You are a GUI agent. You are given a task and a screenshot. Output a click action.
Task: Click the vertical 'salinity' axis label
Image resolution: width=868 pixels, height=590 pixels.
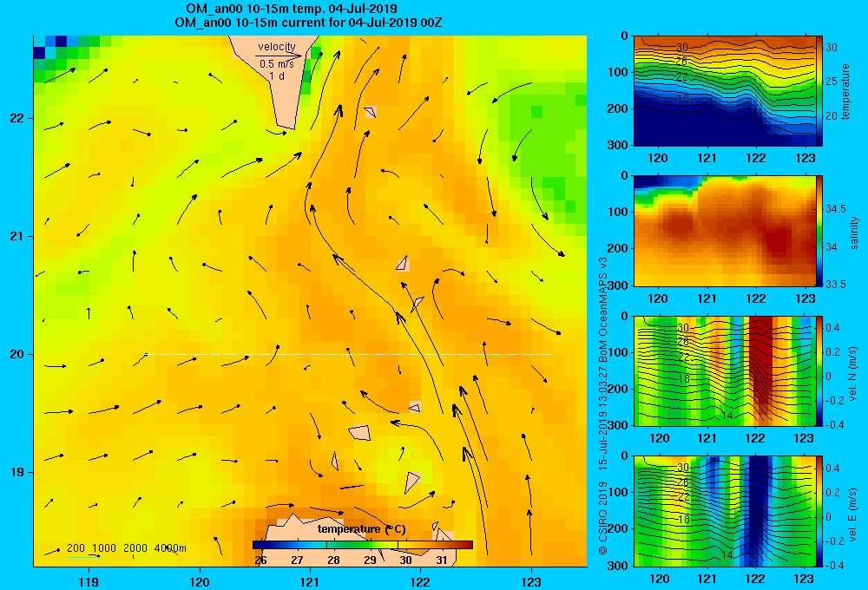(855, 233)
